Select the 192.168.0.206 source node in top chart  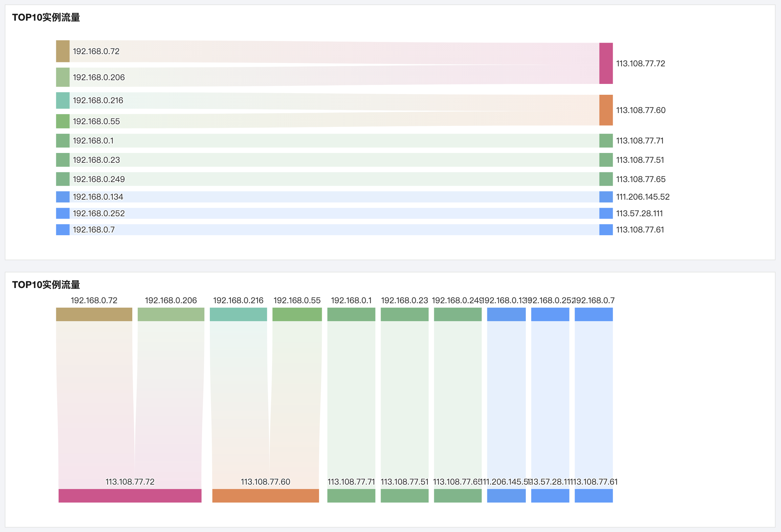(x=63, y=77)
